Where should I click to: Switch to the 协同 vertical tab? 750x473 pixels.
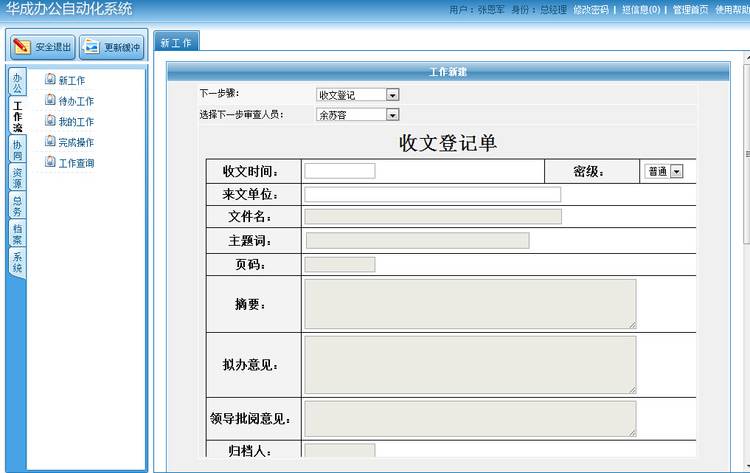click(17, 149)
